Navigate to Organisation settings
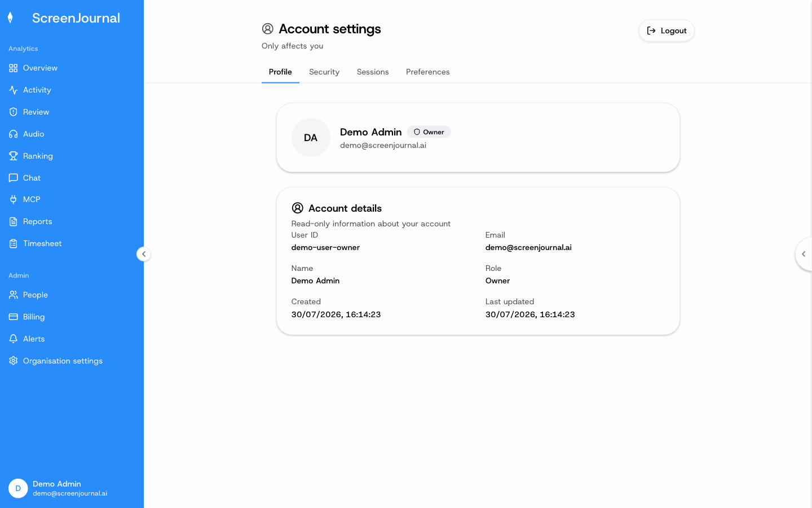Screen dimensions: 812x508 click(72, 361)
